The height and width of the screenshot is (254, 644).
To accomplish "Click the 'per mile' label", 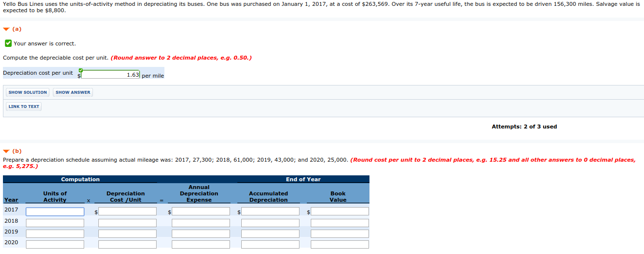I will point(153,76).
